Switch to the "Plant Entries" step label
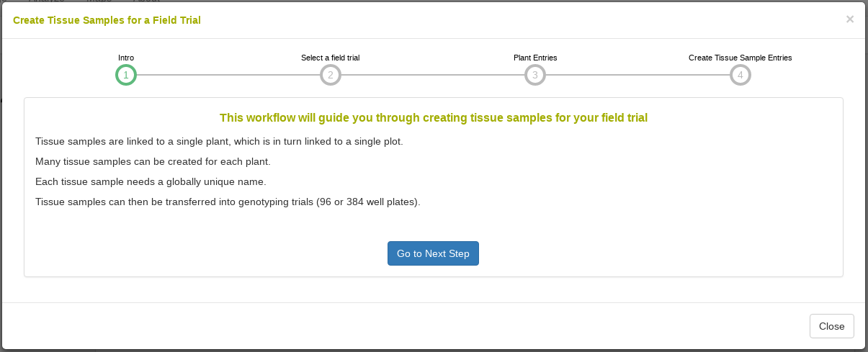The width and height of the screenshot is (868, 352). [535, 58]
